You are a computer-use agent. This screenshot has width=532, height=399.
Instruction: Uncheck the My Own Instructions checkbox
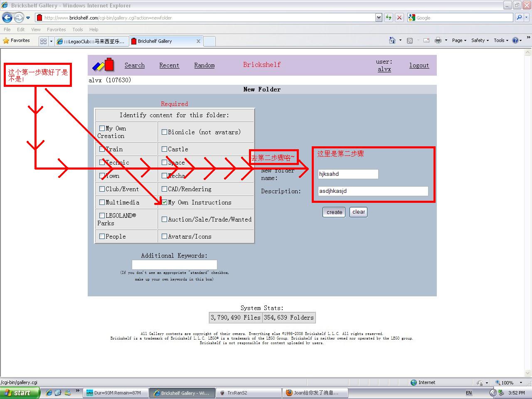(165, 202)
